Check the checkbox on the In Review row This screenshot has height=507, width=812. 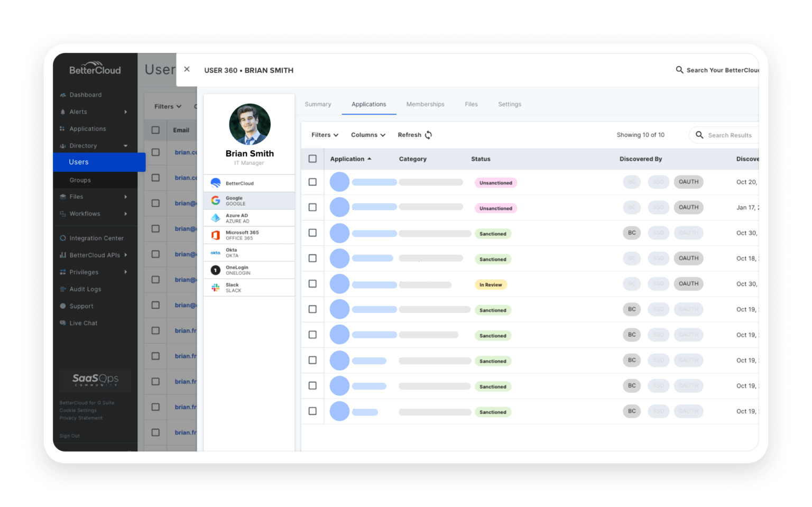click(x=312, y=284)
